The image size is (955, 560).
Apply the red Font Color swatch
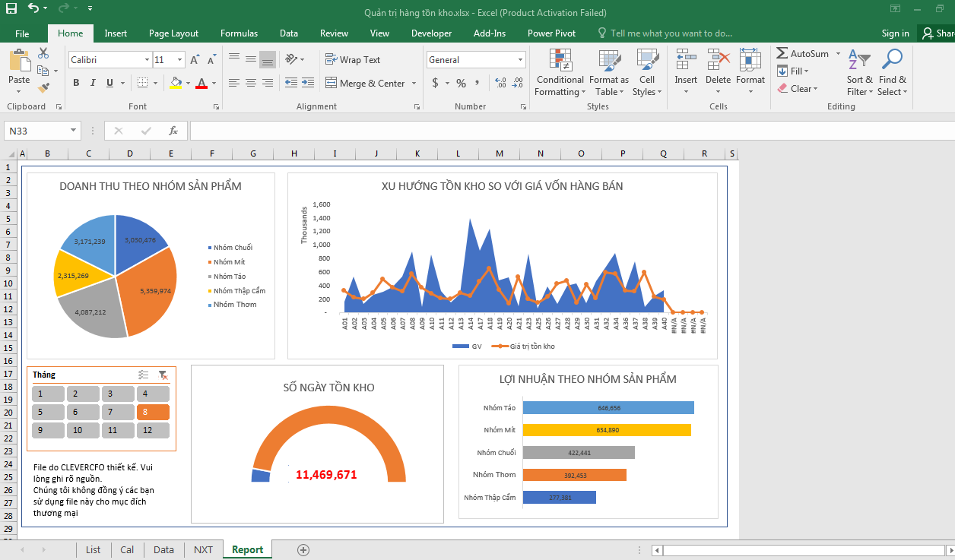tap(201, 83)
